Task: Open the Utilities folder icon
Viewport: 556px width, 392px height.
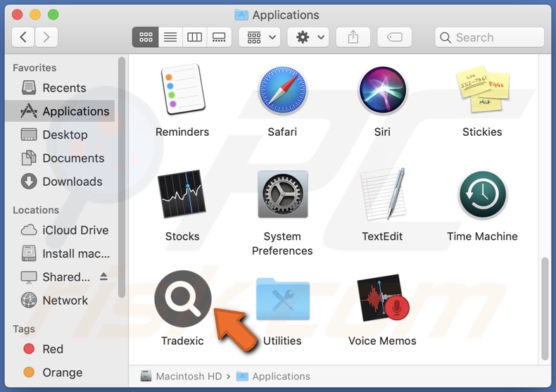Action: 283,299
